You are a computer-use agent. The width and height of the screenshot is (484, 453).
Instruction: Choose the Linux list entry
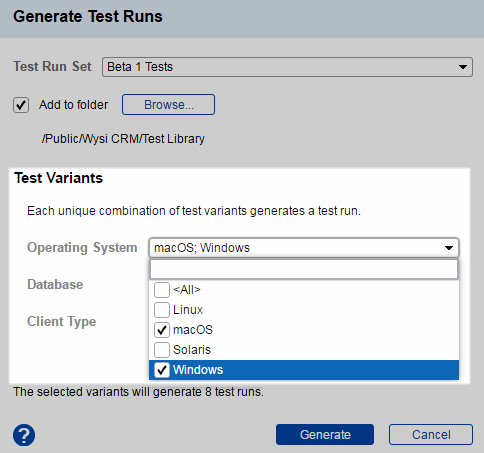coord(304,310)
